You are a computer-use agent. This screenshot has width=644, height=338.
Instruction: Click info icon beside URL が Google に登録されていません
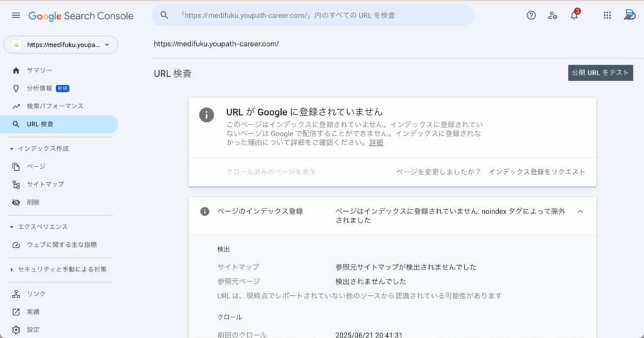coord(206,115)
